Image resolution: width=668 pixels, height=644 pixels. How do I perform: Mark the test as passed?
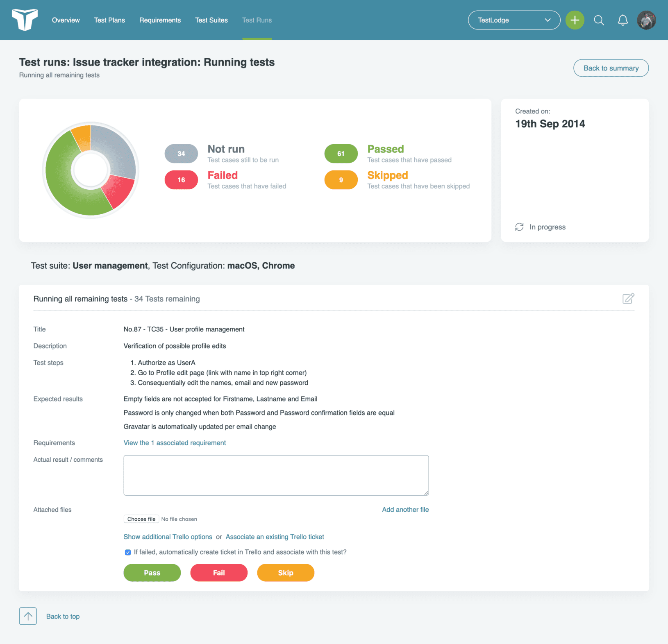tap(152, 572)
